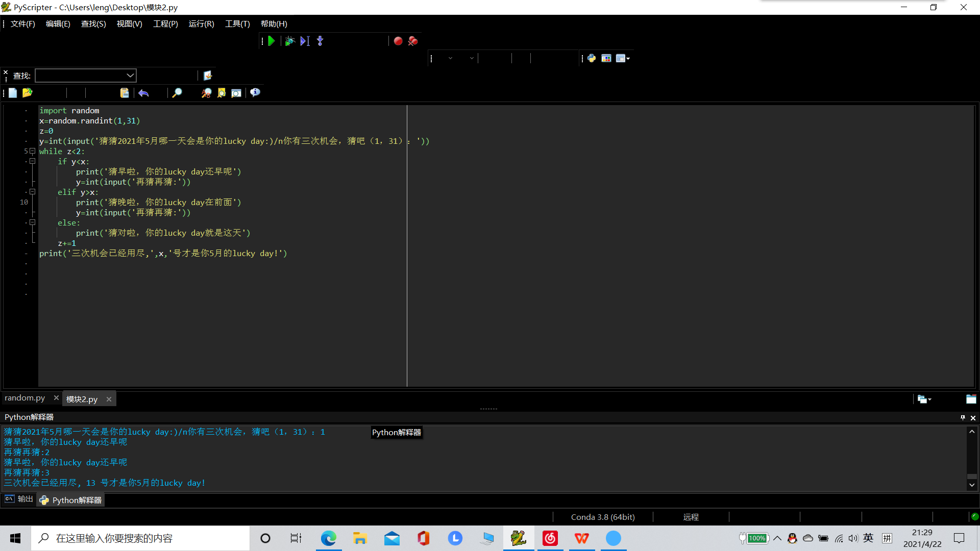The height and width of the screenshot is (551, 980).
Task: Start debugging with the bug icon
Action: (x=289, y=41)
